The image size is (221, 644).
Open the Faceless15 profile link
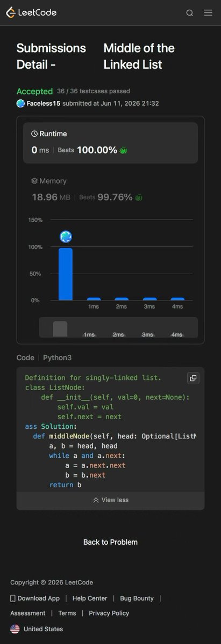point(44,104)
